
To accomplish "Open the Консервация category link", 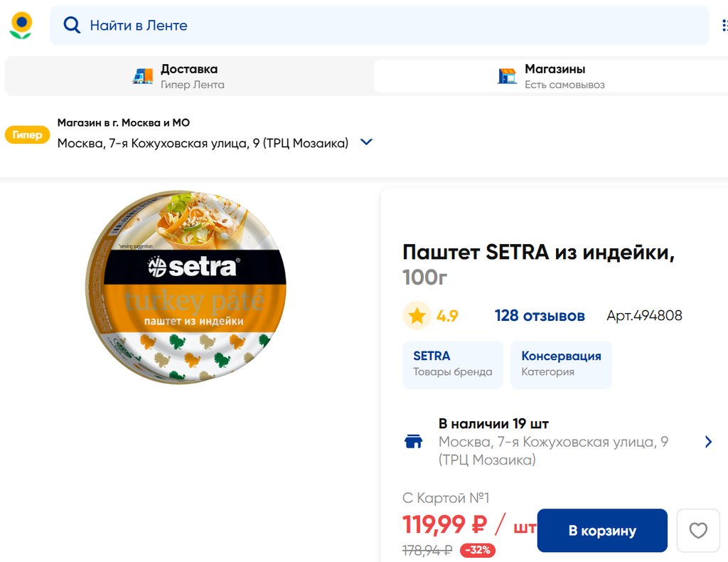I will (560, 364).
